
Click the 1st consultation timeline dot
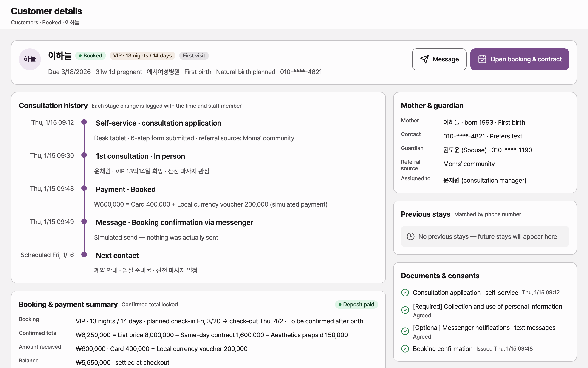[84, 155]
